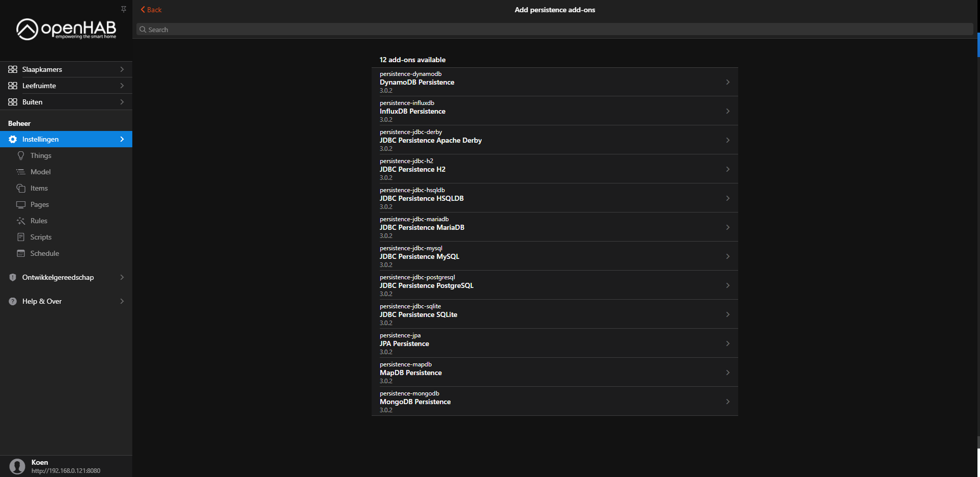Select JDBC Persistence MySQL add-on
The image size is (980, 477).
tap(555, 256)
